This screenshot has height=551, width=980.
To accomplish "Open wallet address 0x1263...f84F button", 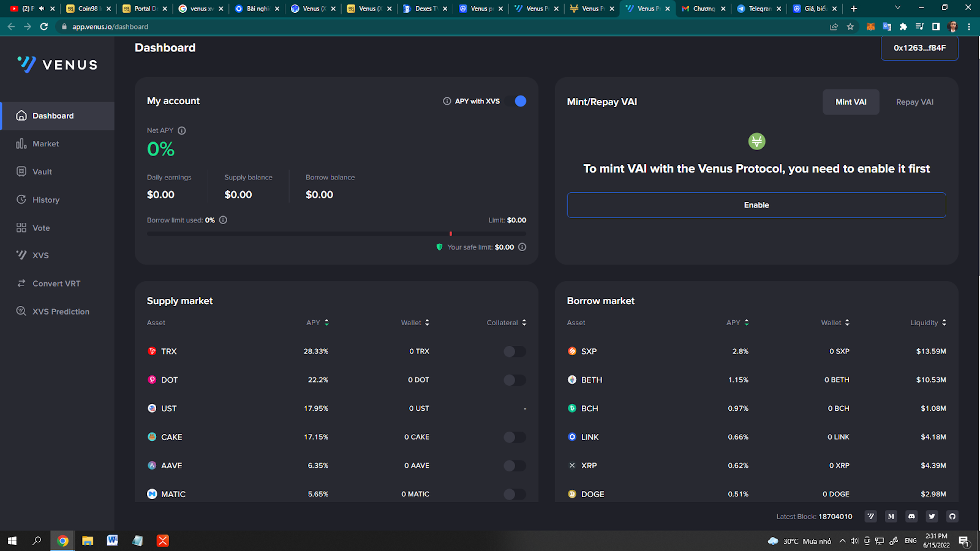I will point(919,48).
